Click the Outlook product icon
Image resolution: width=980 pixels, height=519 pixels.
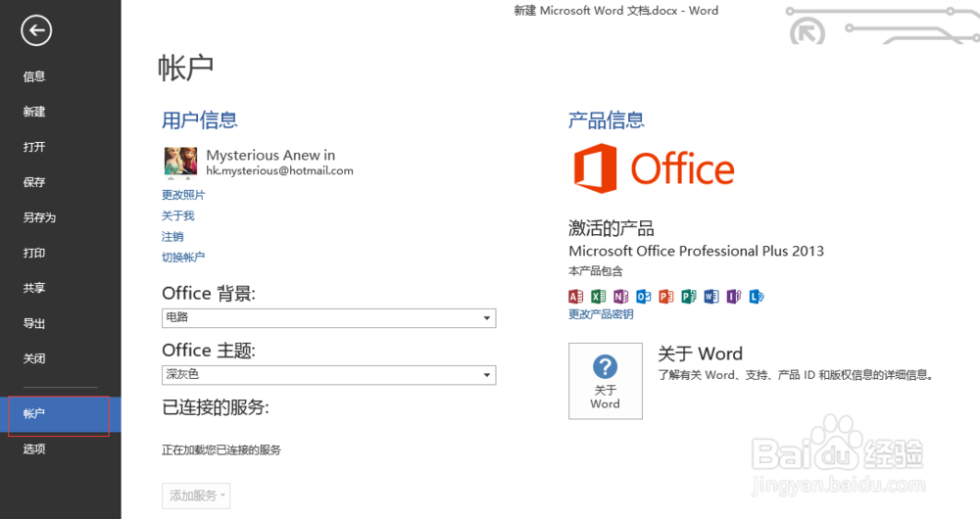point(643,296)
